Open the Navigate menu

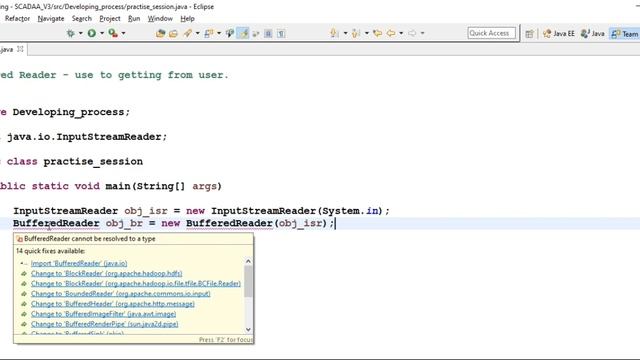tap(51, 18)
